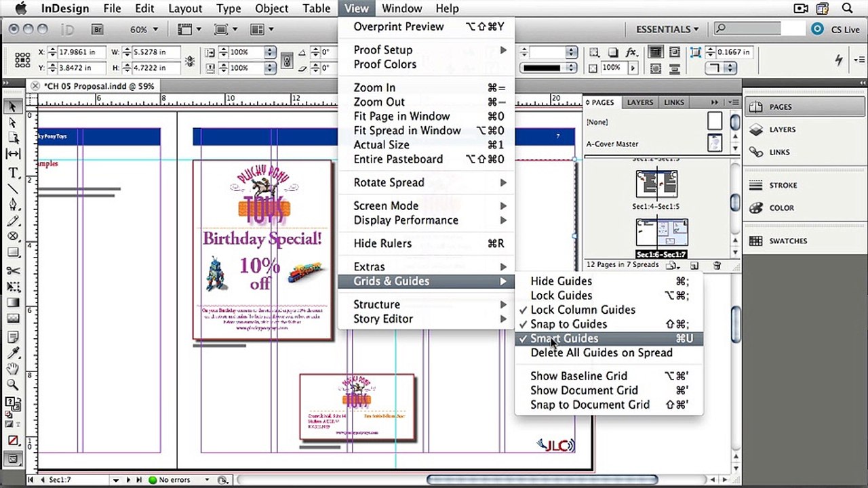This screenshot has width=868, height=488.
Task: Delete selected page with trash icon
Action: [x=716, y=265]
